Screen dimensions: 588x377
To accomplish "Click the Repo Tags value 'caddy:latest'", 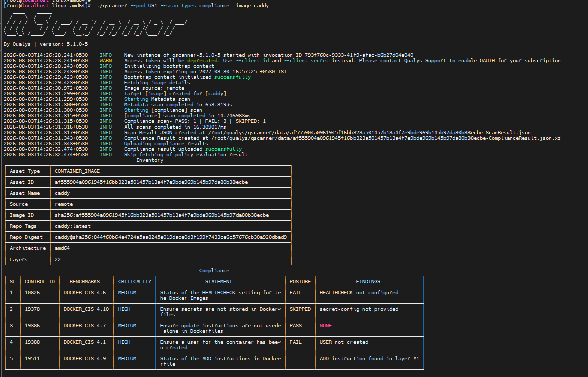I will tap(73, 226).
